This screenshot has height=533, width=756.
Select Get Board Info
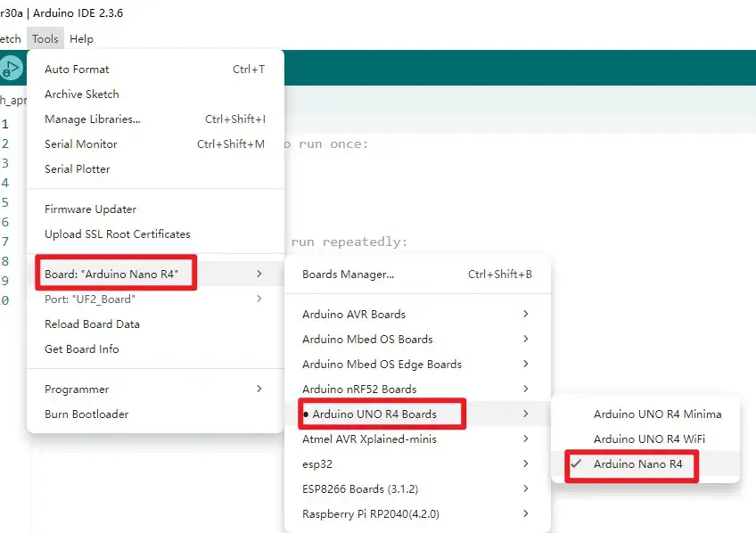coord(155,349)
